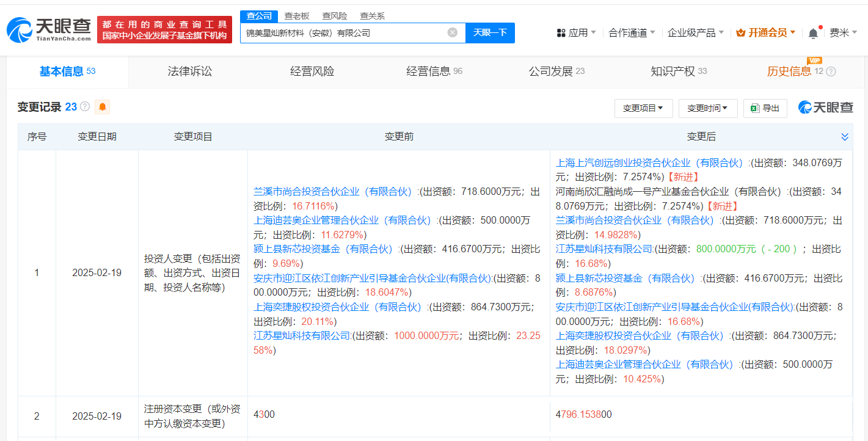Select the 法律诉讼 tab
The height and width of the screenshot is (441, 868).
tap(190, 71)
